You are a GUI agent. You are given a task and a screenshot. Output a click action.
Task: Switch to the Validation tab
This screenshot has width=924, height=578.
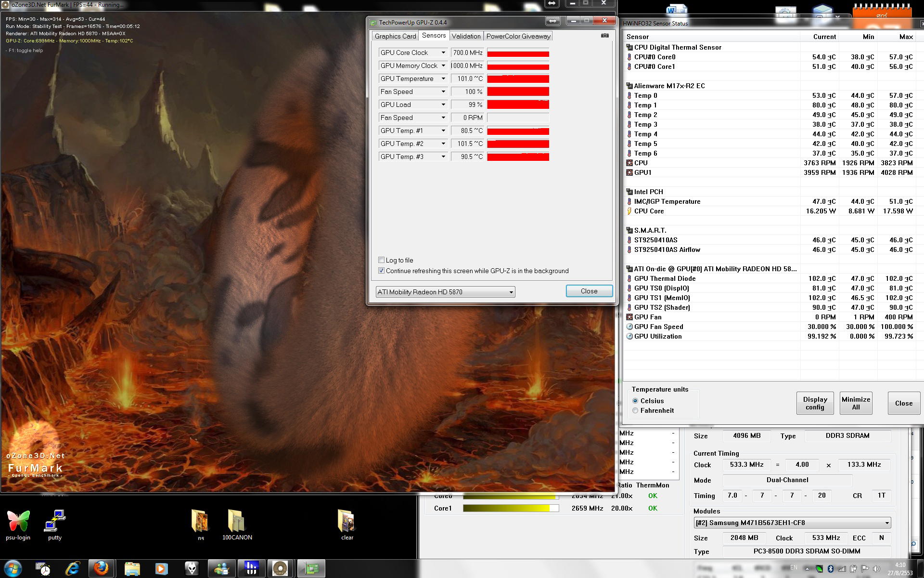coord(466,36)
